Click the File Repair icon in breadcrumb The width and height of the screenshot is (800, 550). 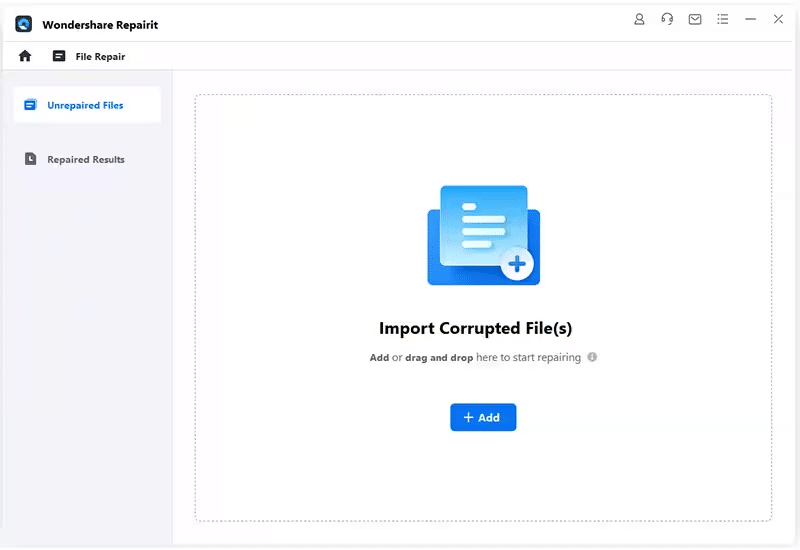click(59, 56)
